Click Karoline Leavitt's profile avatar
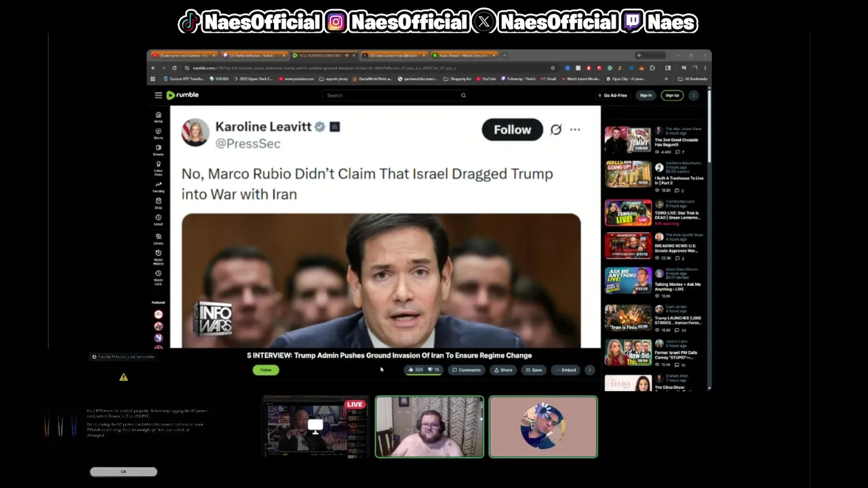 coord(195,132)
